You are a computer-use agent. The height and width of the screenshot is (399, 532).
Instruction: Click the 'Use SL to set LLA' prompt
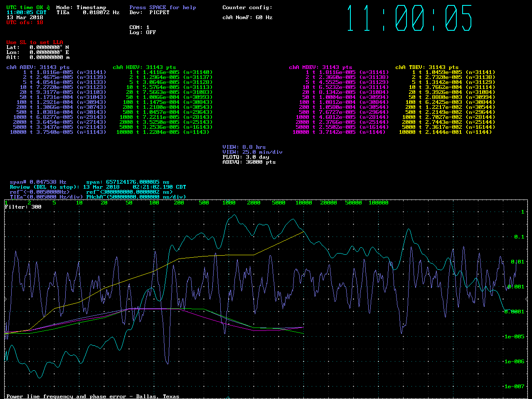34,42
